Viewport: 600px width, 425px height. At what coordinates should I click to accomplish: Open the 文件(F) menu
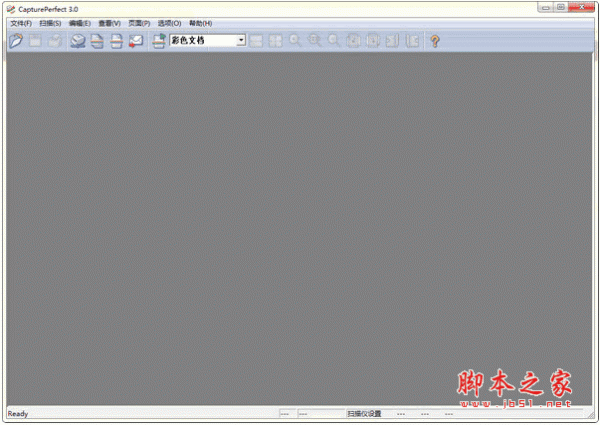[x=21, y=23]
